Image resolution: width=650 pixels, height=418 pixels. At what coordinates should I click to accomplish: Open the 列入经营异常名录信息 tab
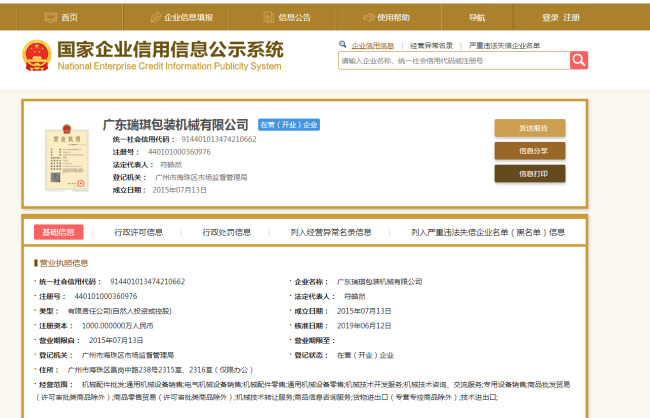point(330,232)
